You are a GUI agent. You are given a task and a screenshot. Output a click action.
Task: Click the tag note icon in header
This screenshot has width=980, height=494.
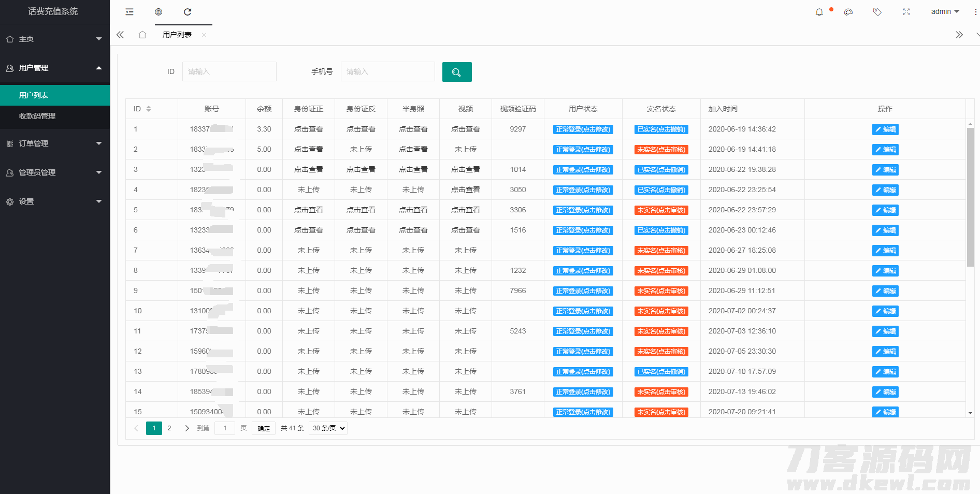click(877, 12)
